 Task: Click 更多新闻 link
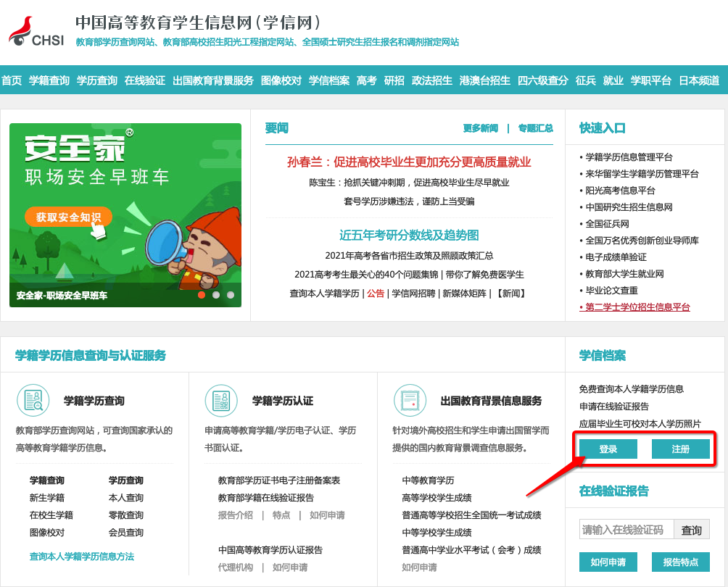pos(481,128)
